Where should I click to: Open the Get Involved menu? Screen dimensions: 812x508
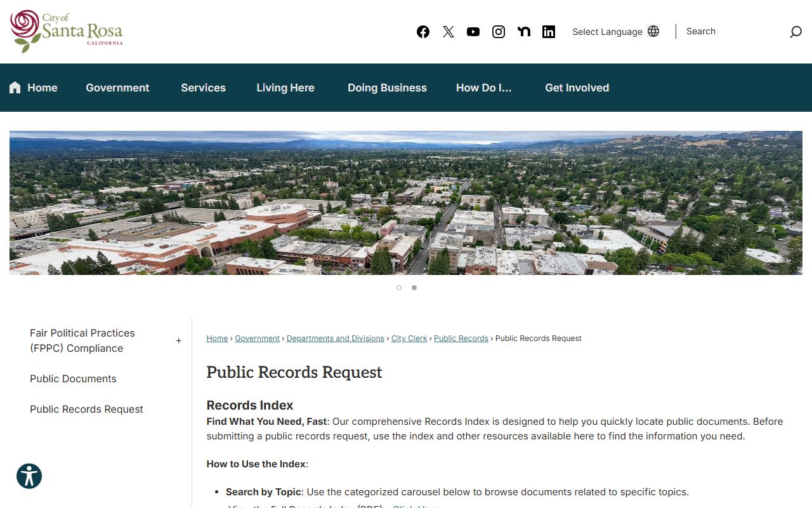pyautogui.click(x=577, y=88)
